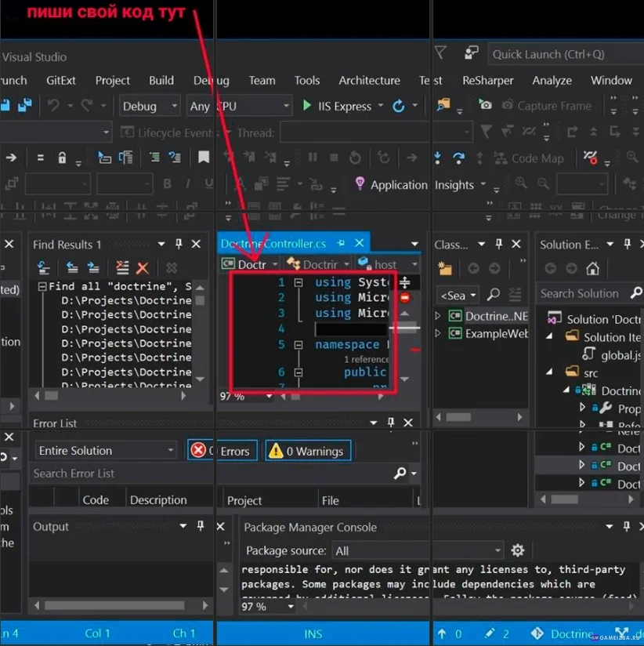Toggle the 0 Errors filter button

pyautogui.click(x=223, y=451)
